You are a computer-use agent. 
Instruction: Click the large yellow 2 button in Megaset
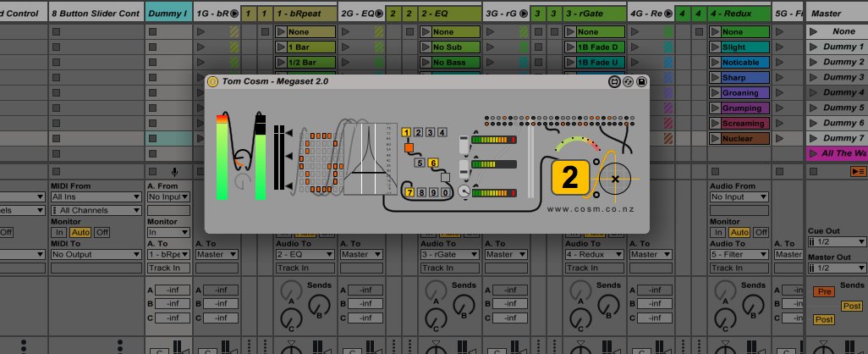click(x=570, y=177)
